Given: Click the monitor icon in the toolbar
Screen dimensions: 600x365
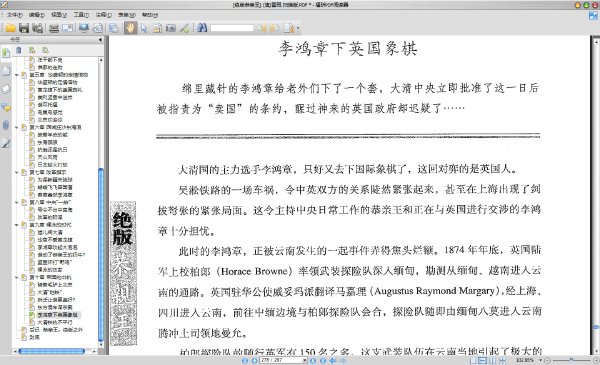Looking at the screenshot, I should tap(84, 28).
